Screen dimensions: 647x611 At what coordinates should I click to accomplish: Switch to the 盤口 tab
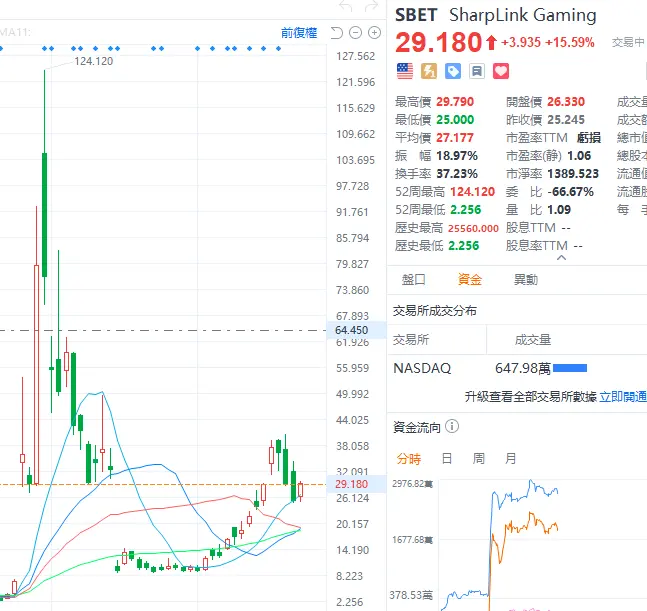[413, 279]
